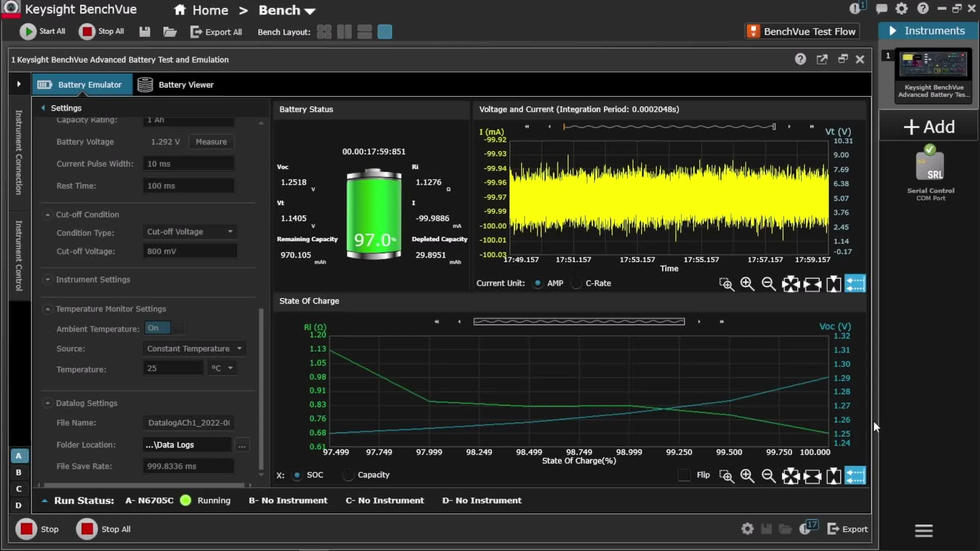Zoom out on State Of Charge chart

click(x=769, y=475)
